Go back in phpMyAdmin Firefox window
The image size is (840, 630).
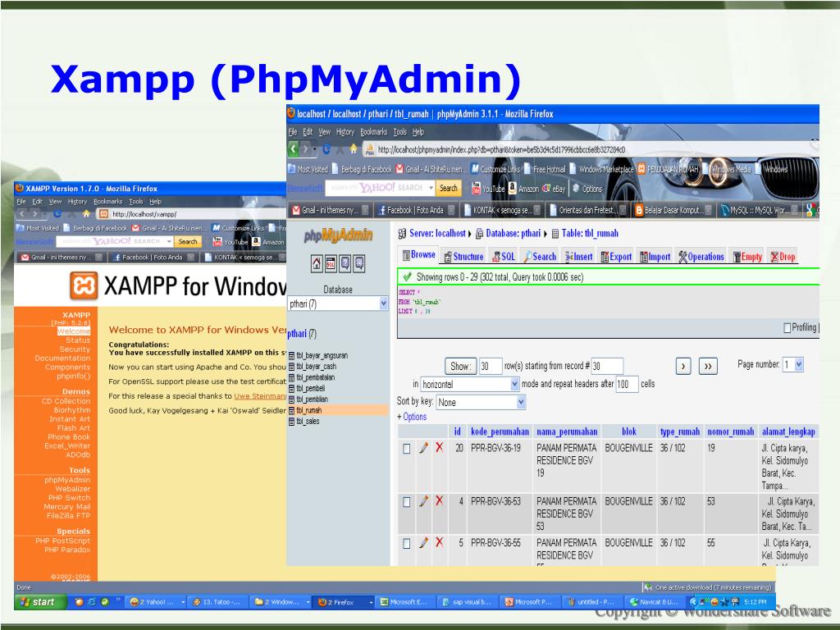[x=294, y=149]
